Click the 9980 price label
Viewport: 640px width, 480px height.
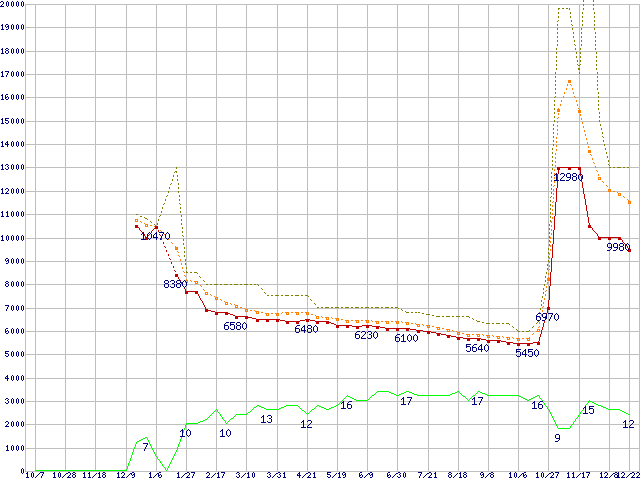(x=618, y=247)
